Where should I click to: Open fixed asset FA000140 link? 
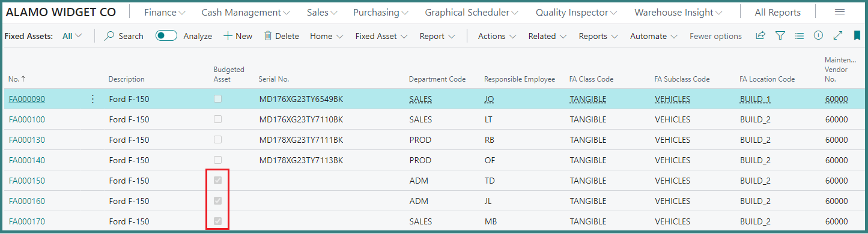click(x=27, y=160)
